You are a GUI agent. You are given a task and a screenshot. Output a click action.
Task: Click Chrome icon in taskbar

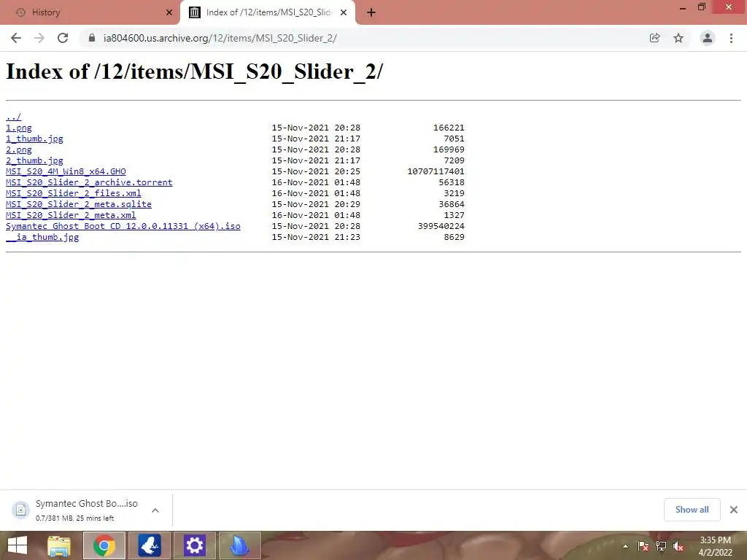pos(104,545)
